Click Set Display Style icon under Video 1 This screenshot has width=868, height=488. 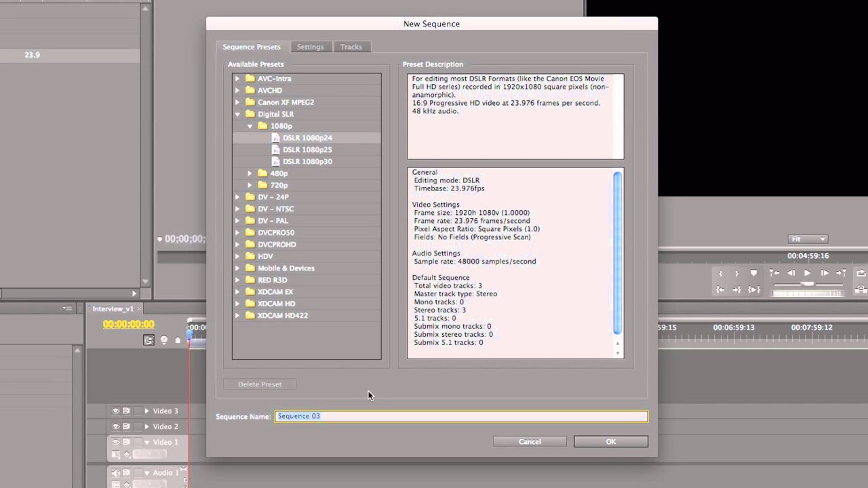pyautogui.click(x=116, y=455)
